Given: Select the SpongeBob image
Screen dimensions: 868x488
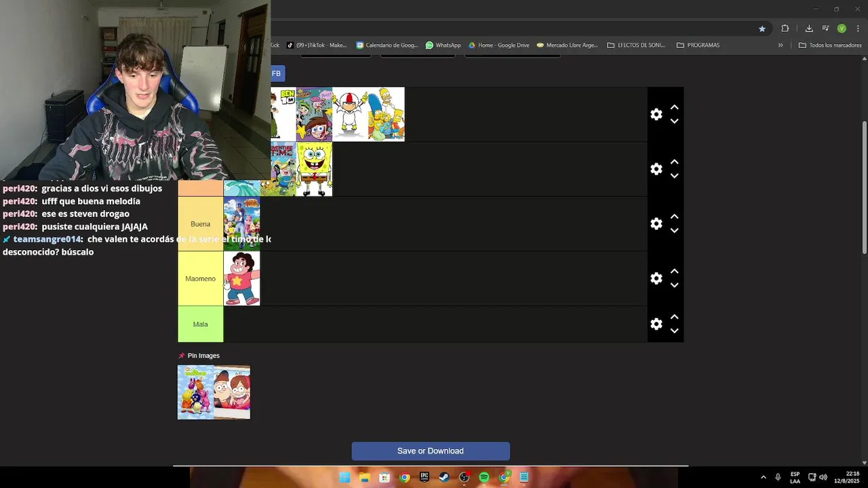Looking at the screenshot, I should click(314, 169).
